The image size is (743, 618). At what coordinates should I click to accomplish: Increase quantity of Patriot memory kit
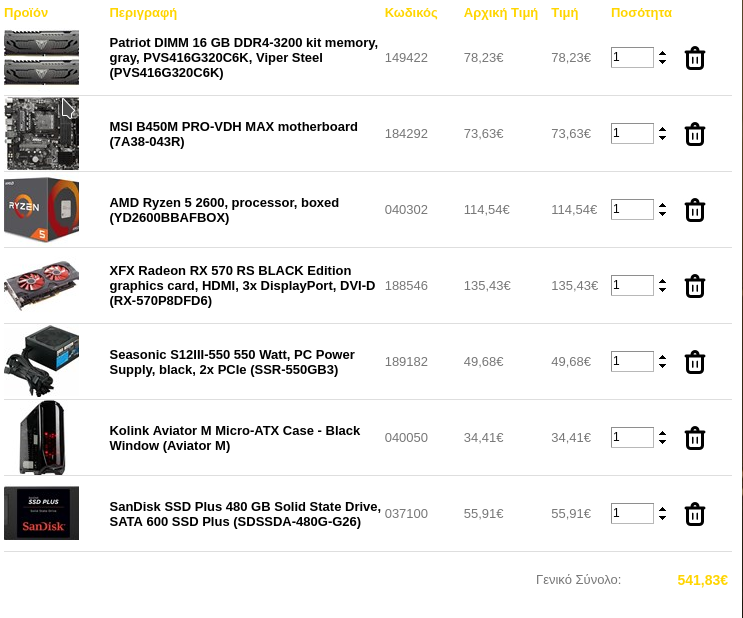coord(662,54)
